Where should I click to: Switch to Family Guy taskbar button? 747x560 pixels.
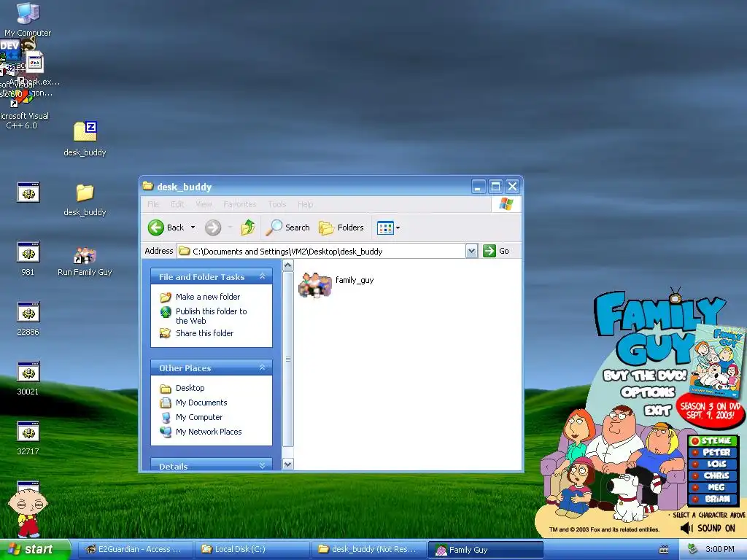[485, 550]
